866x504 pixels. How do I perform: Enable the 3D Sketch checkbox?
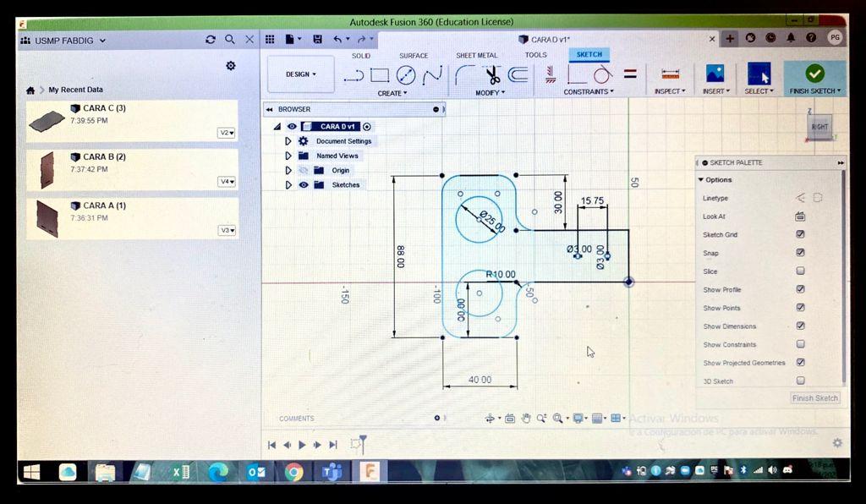(x=800, y=381)
